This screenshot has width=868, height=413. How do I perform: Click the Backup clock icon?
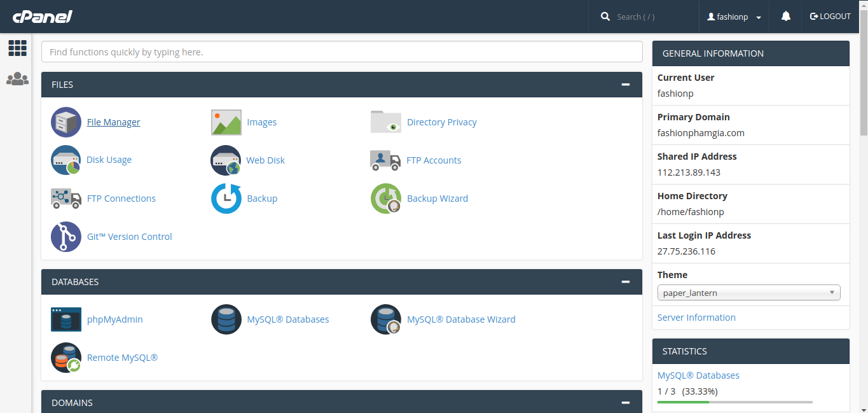226,199
